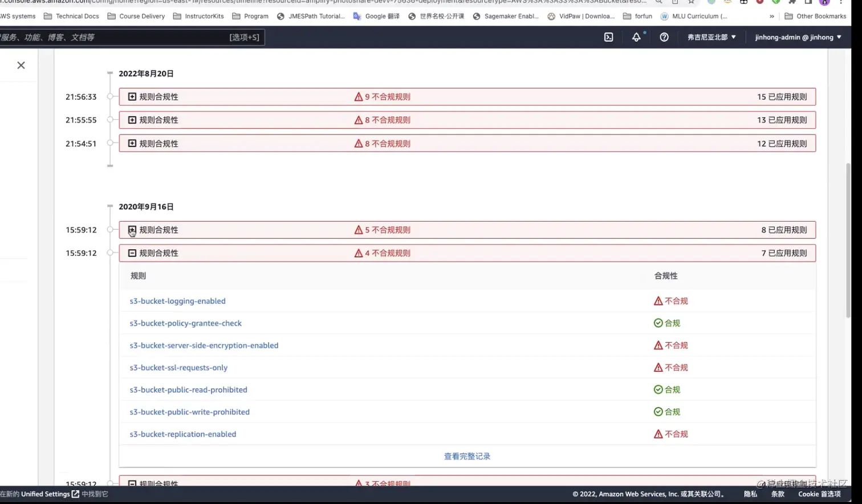862x504 pixels.
Task: Open JMESPath Tutorial bookmark
Action: coord(311,16)
